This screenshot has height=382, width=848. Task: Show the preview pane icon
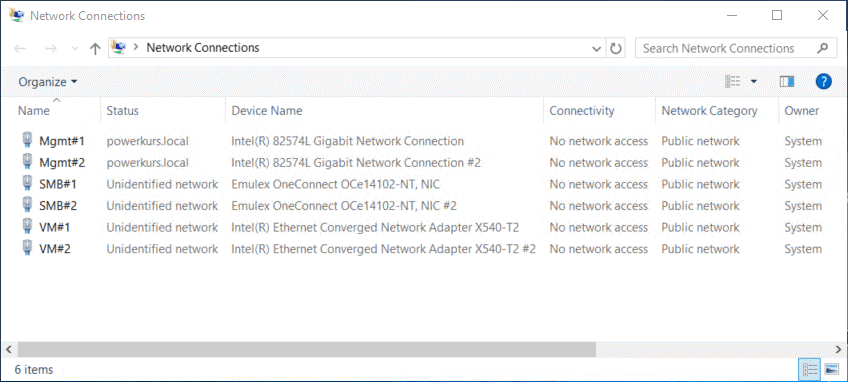tap(787, 82)
